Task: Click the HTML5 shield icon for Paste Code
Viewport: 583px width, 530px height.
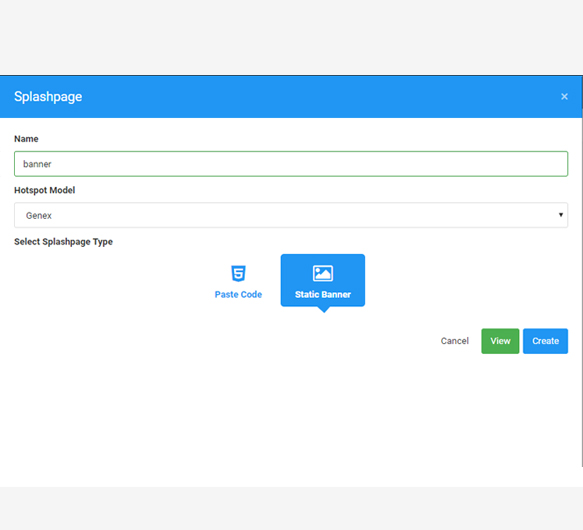Action: pyautogui.click(x=238, y=273)
